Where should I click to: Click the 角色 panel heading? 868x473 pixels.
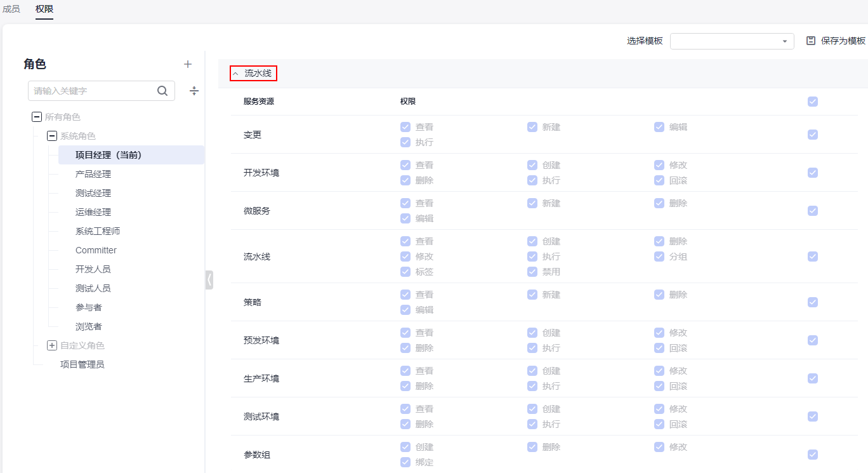pos(35,64)
